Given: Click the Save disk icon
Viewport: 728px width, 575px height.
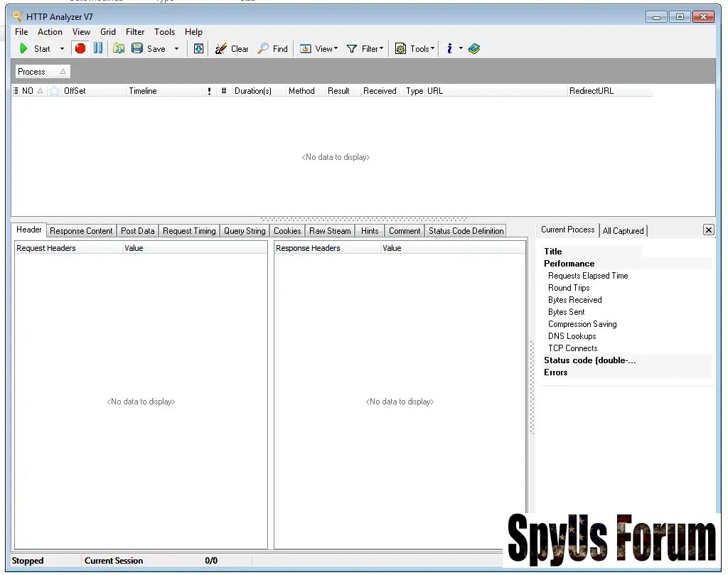Looking at the screenshot, I should point(137,48).
